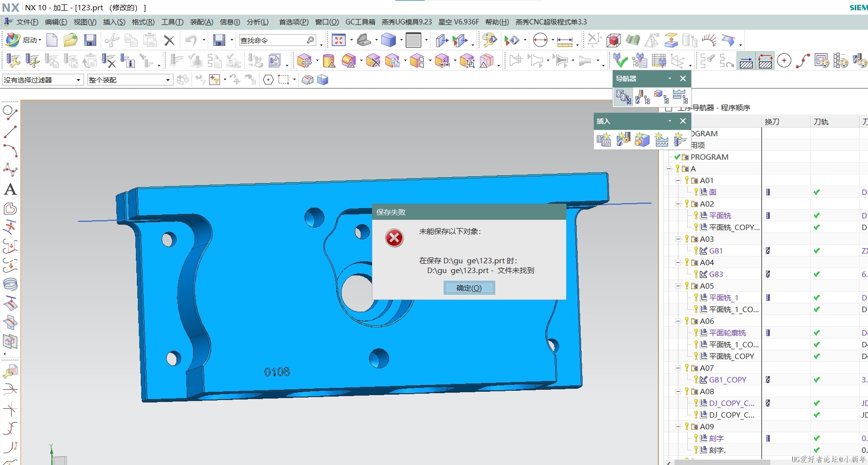
Task: Click the object Information icon
Action: [x=128, y=61]
